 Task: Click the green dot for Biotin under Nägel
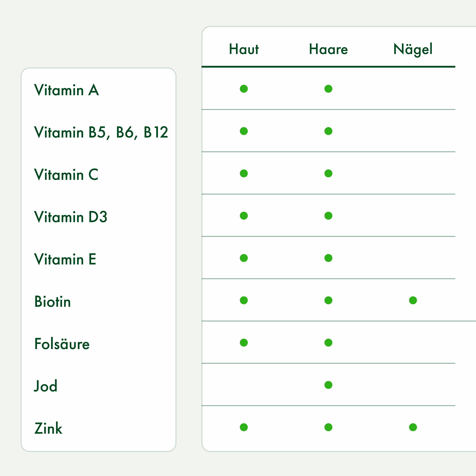pos(413,300)
